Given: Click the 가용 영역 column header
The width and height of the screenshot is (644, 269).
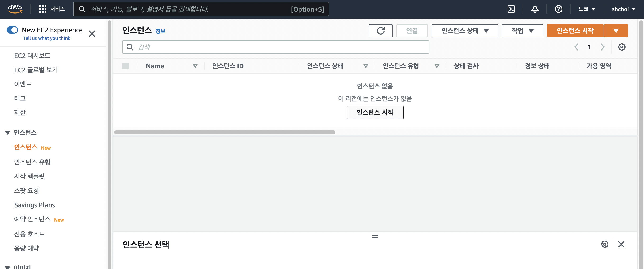Looking at the screenshot, I should (x=599, y=66).
